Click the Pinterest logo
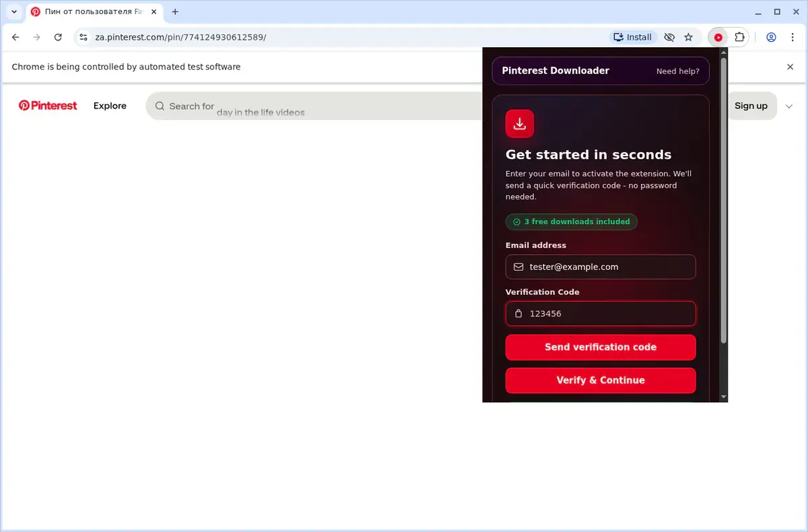808x532 pixels. (x=48, y=106)
